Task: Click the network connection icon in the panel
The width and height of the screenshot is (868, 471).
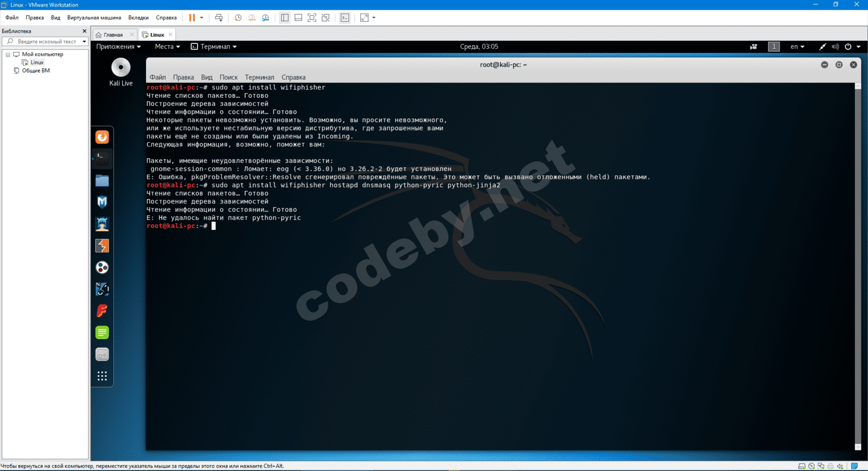Action: (822, 47)
